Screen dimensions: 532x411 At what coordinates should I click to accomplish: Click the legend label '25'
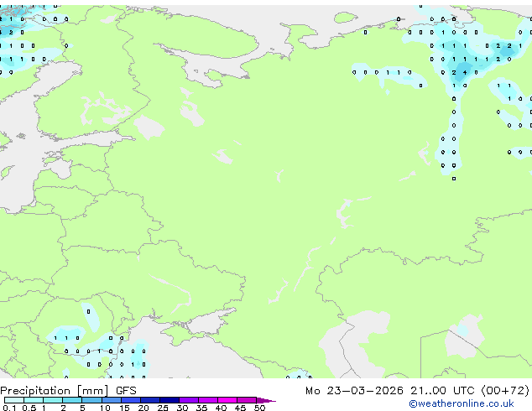(163, 408)
